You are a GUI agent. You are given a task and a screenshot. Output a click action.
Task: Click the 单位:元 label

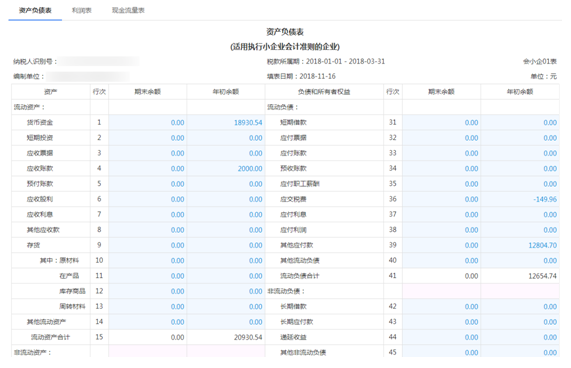pyautogui.click(x=544, y=76)
